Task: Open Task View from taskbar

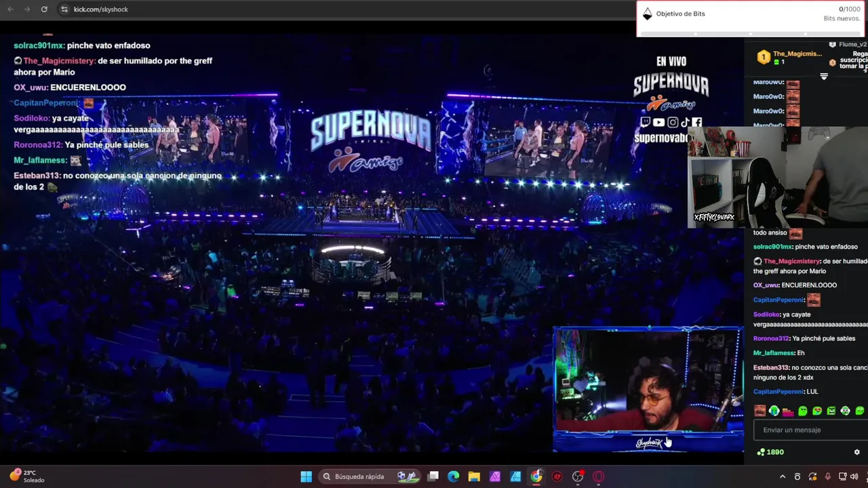Action: pyautogui.click(x=433, y=476)
